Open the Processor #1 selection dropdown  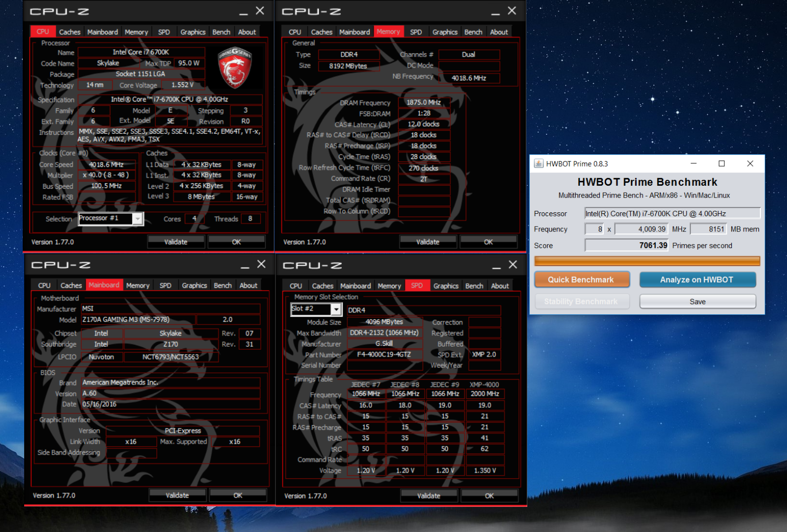click(x=138, y=219)
